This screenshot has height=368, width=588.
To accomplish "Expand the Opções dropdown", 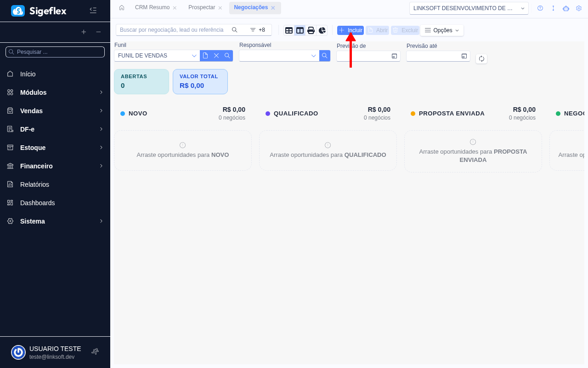I will [x=441, y=30].
